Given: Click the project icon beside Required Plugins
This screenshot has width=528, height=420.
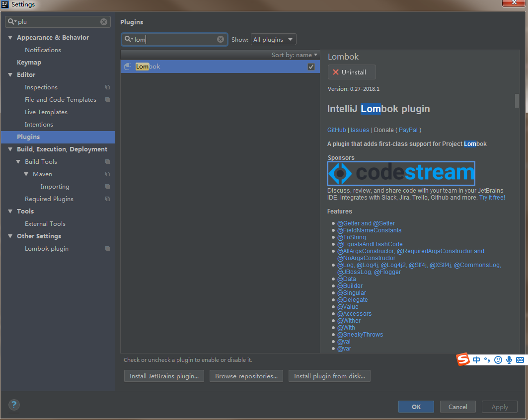Looking at the screenshot, I should pyautogui.click(x=107, y=199).
